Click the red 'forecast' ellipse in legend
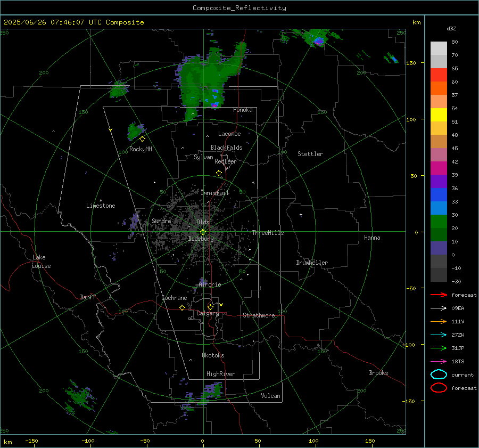Viewport: 479px width, 448px height. 439,388
